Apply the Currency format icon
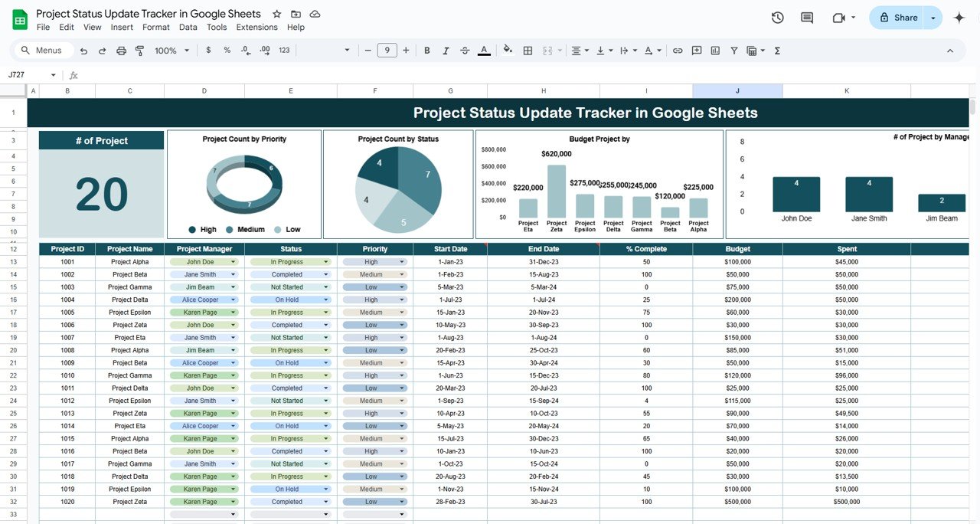The image size is (980, 524). [207, 50]
